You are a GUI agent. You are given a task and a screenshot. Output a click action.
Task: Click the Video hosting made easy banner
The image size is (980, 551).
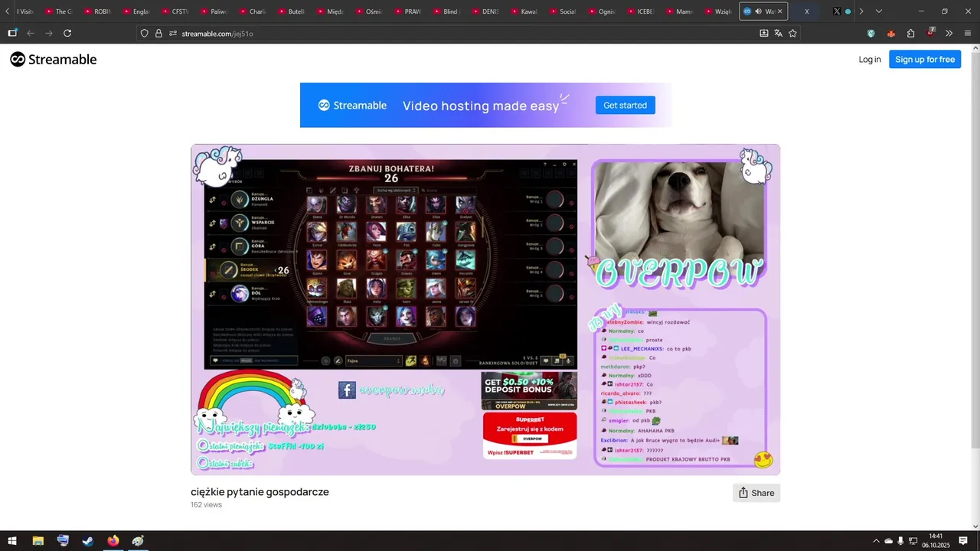[x=485, y=106]
